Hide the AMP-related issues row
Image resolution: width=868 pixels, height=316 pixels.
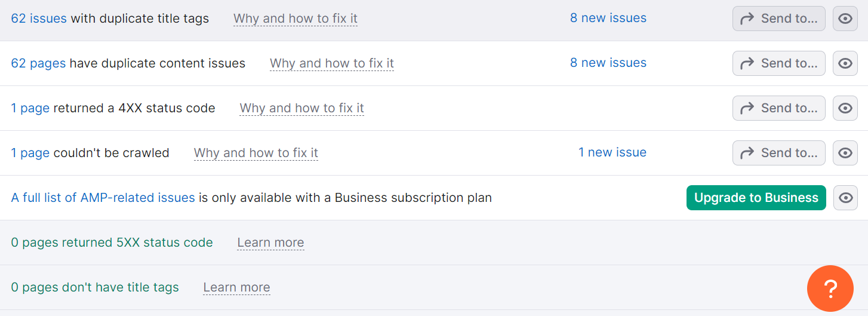tap(845, 198)
